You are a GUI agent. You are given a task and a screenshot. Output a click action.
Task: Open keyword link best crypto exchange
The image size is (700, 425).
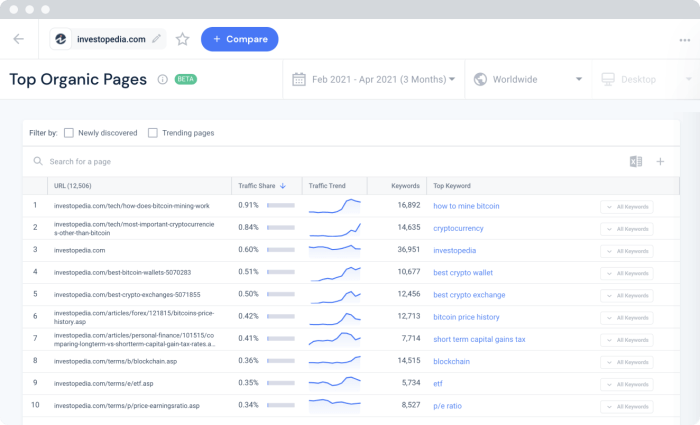tap(469, 295)
